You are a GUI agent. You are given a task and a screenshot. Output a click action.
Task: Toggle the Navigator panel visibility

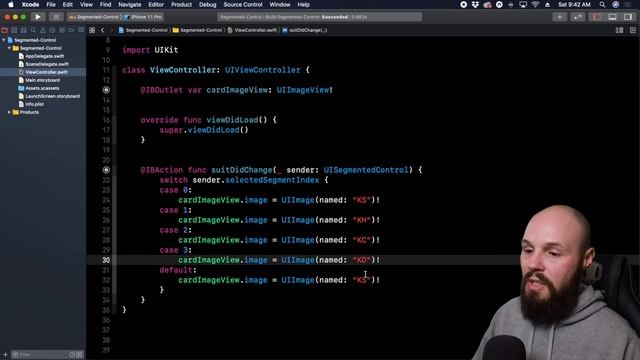tap(597, 17)
